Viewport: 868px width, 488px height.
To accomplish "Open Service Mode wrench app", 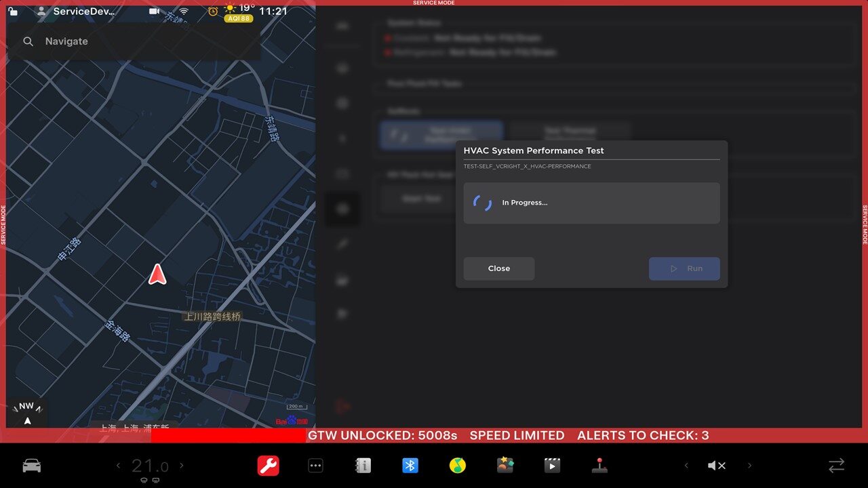I will coord(268,466).
